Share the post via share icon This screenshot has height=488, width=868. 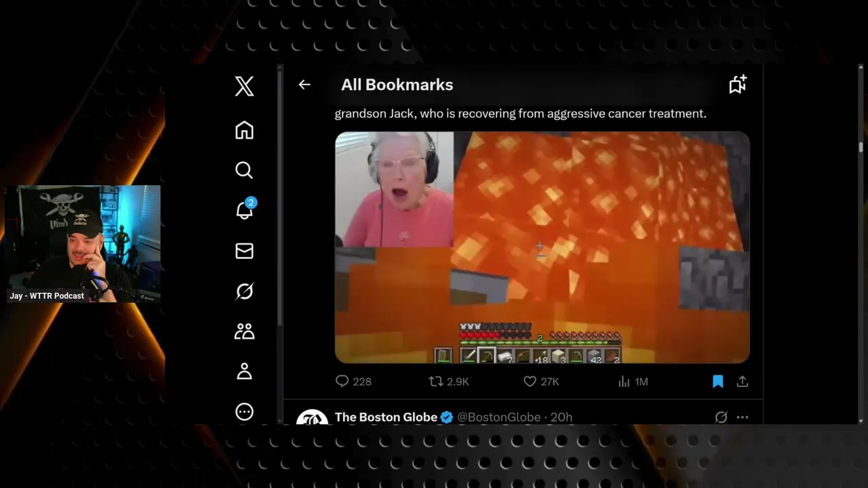click(x=743, y=382)
